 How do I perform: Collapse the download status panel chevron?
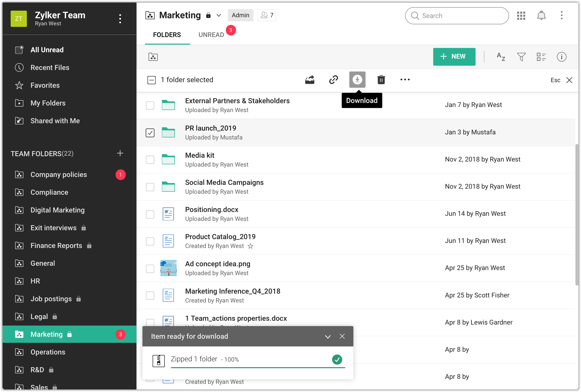tap(328, 336)
